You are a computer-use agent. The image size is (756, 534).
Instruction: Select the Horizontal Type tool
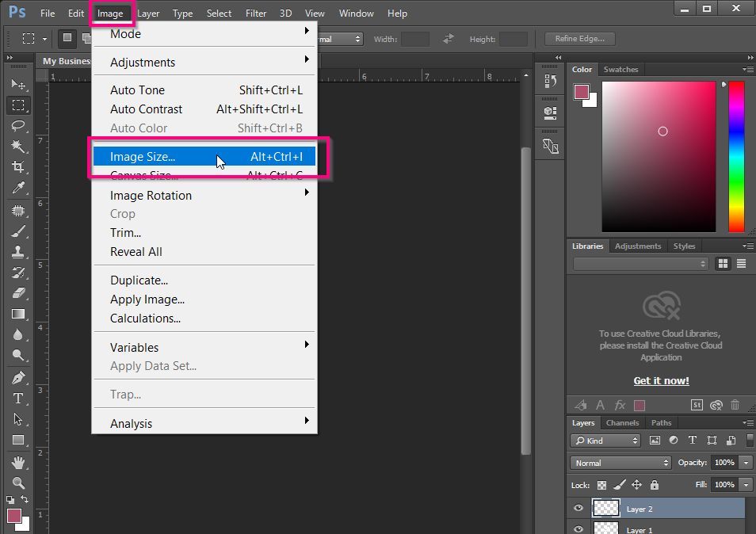click(x=19, y=399)
